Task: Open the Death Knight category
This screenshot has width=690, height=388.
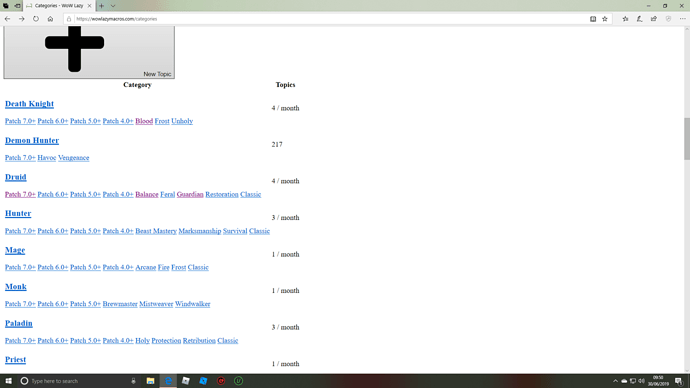Action: click(x=29, y=104)
